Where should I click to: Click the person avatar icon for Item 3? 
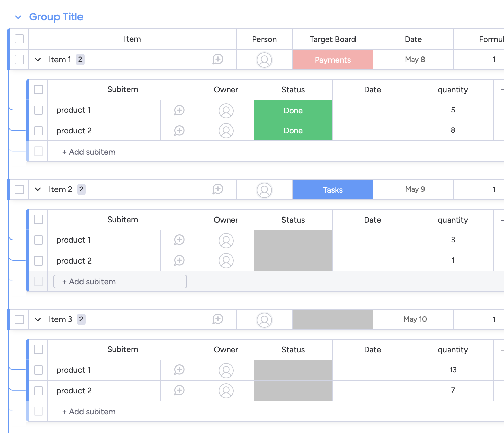[264, 320]
